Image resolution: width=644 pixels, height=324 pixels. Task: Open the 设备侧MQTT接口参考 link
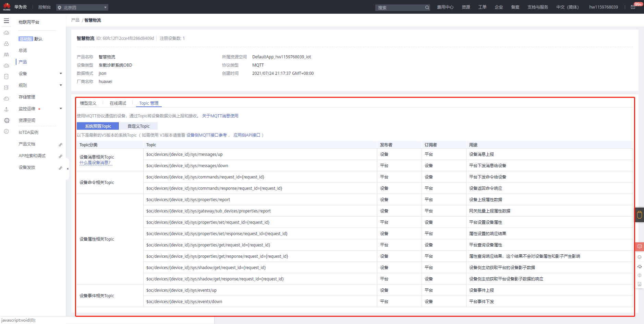point(207,135)
